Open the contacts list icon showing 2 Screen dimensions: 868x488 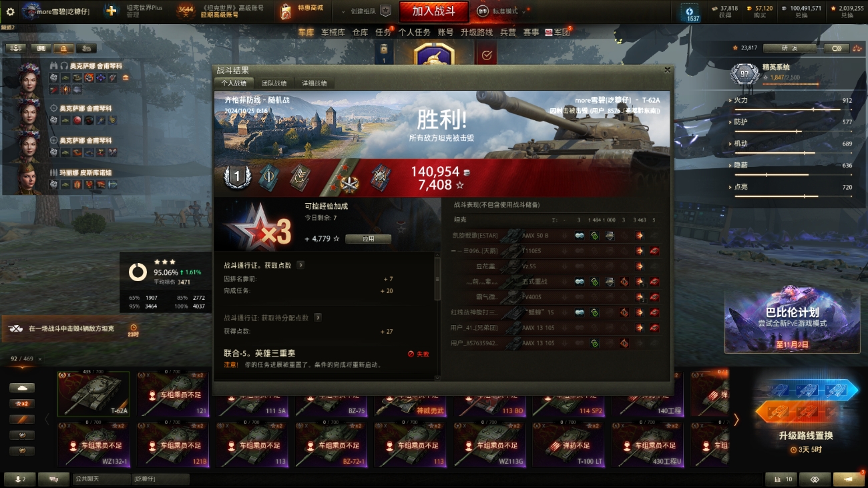(x=20, y=479)
